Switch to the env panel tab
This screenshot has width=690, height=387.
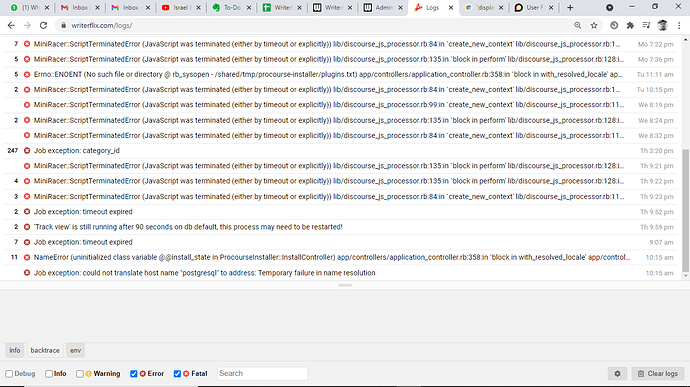point(75,350)
